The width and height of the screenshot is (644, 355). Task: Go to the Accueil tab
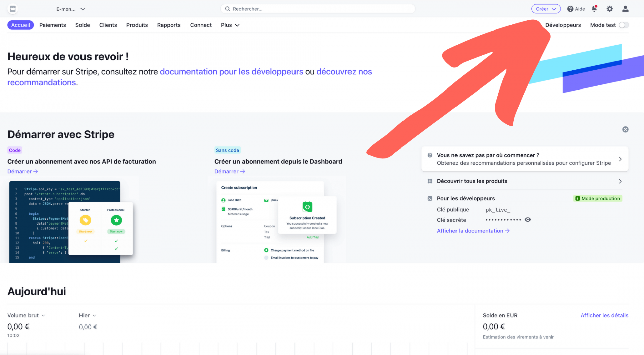click(20, 25)
